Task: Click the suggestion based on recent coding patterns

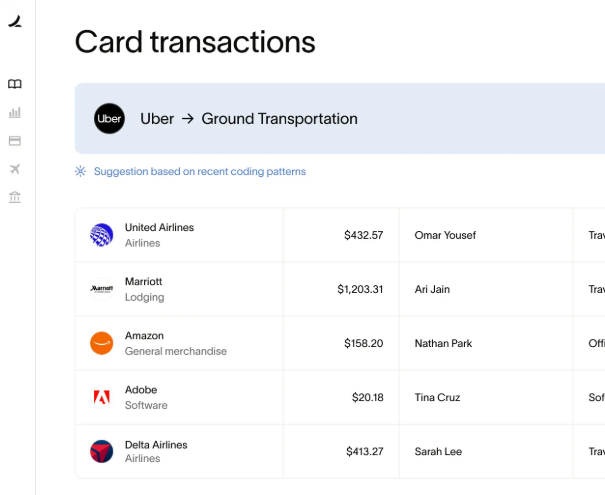Action: click(200, 171)
